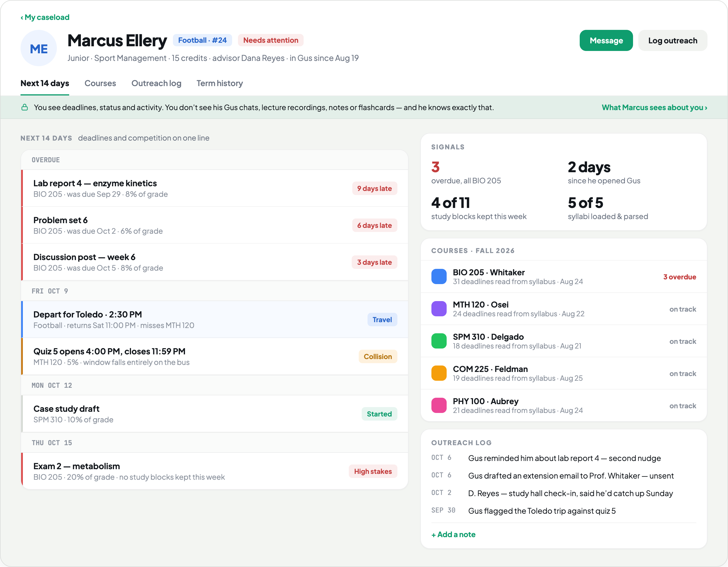Open the Outreach log tab
This screenshot has height=567, width=728.
156,83
